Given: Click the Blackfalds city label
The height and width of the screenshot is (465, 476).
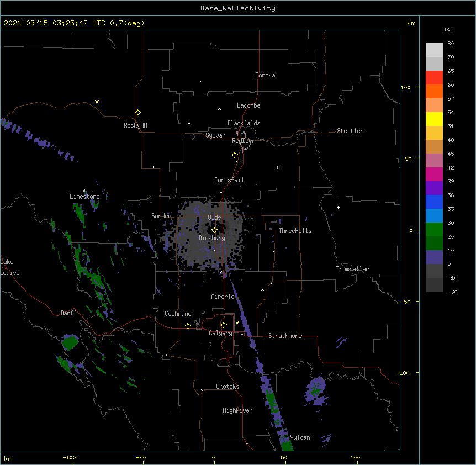Looking at the screenshot, I should [x=244, y=123].
